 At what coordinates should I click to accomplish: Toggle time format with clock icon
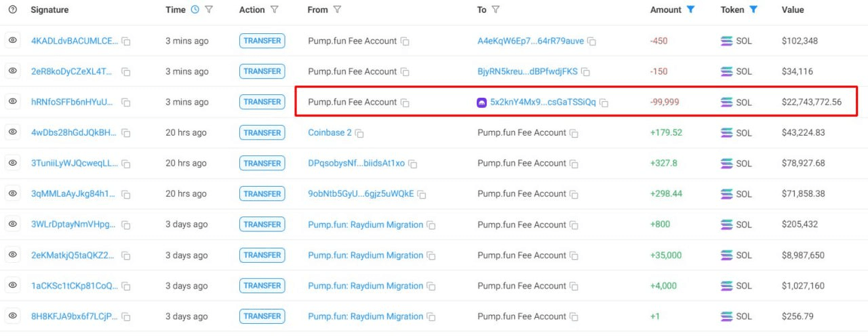pos(195,10)
